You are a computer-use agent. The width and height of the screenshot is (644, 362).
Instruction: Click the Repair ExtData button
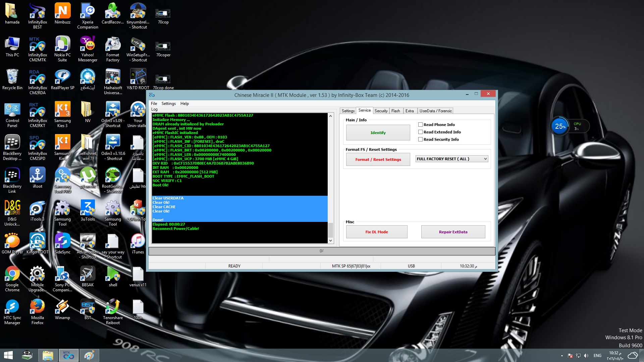pos(453,232)
